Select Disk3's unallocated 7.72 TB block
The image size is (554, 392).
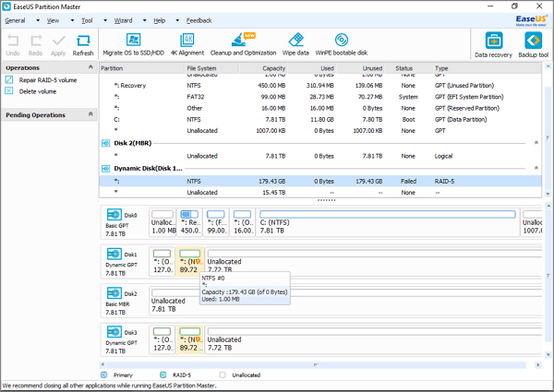(x=373, y=339)
